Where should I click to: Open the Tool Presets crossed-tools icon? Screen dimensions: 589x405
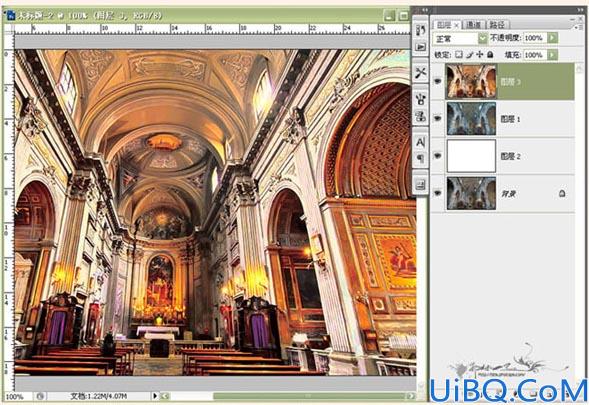click(420, 73)
